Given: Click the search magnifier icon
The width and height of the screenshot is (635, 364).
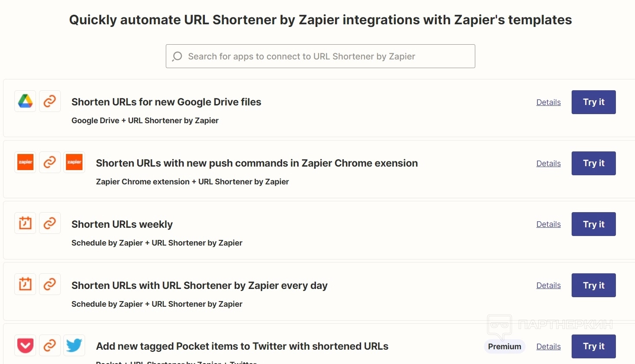Looking at the screenshot, I should tap(177, 56).
